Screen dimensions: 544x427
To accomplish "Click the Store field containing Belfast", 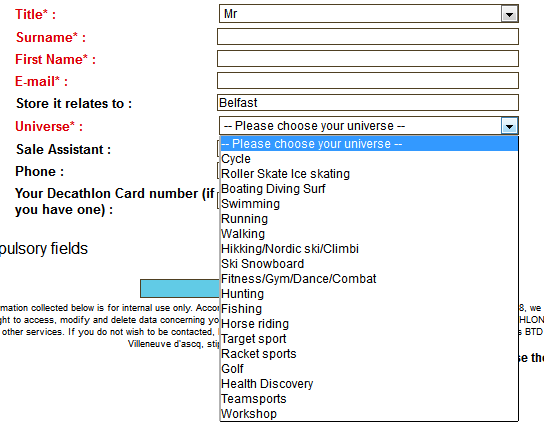I will (x=368, y=103).
